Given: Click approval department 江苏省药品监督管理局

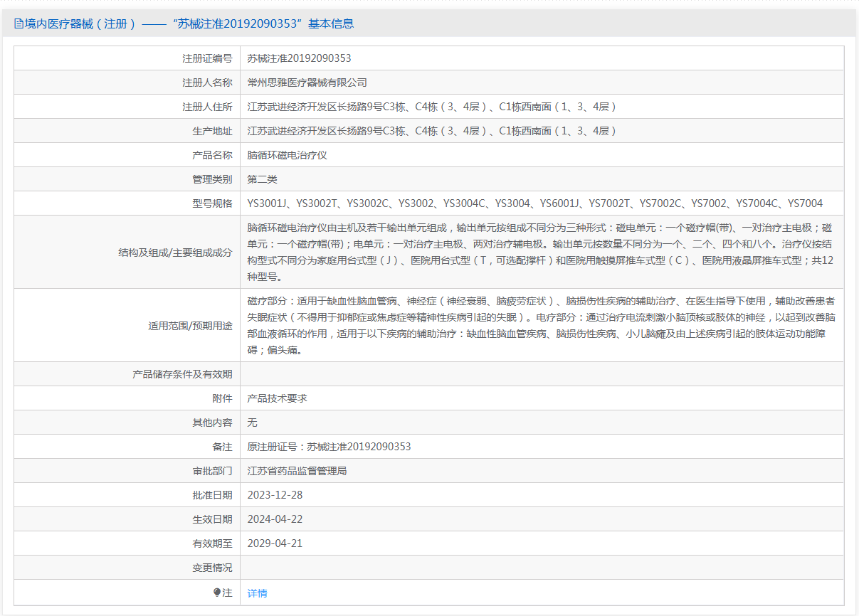Looking at the screenshot, I should coord(297,471).
